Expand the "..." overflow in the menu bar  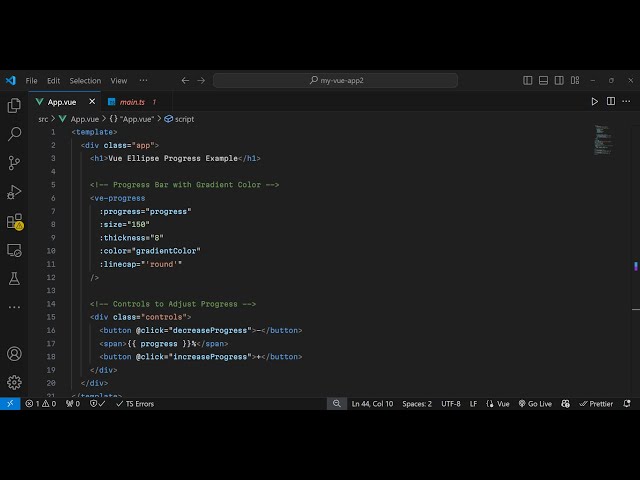[143, 80]
